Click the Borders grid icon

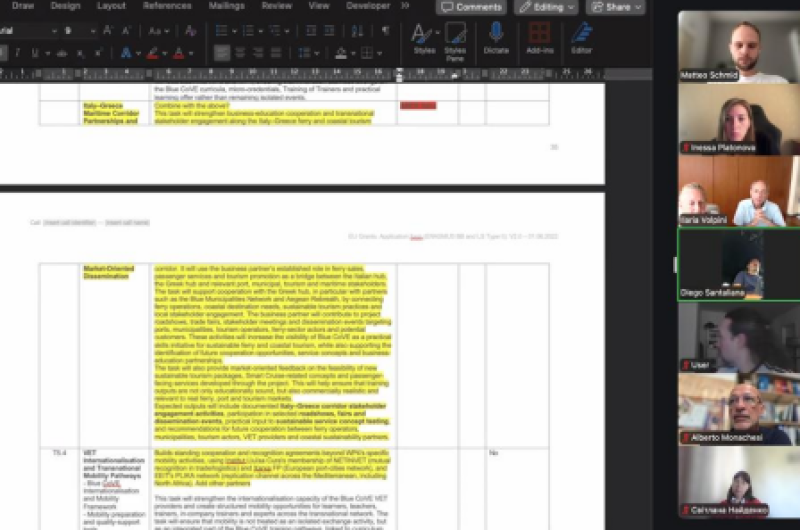(367, 53)
